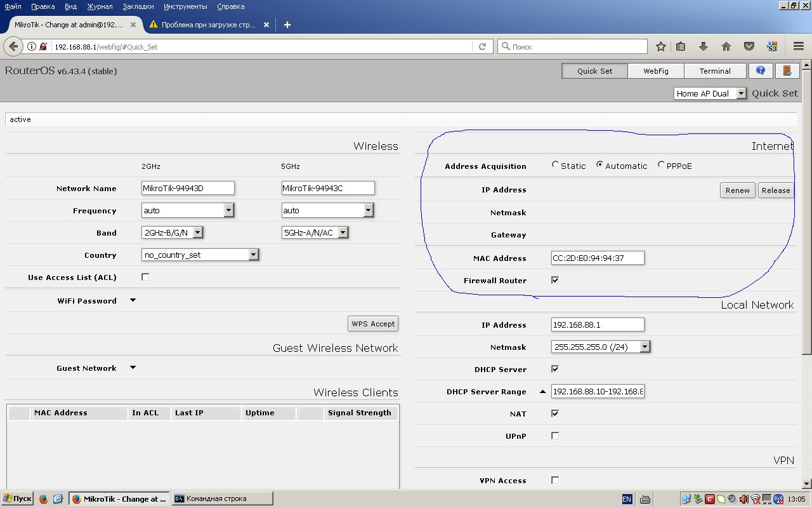
Task: Select Static address acquisition
Action: pyautogui.click(x=555, y=164)
